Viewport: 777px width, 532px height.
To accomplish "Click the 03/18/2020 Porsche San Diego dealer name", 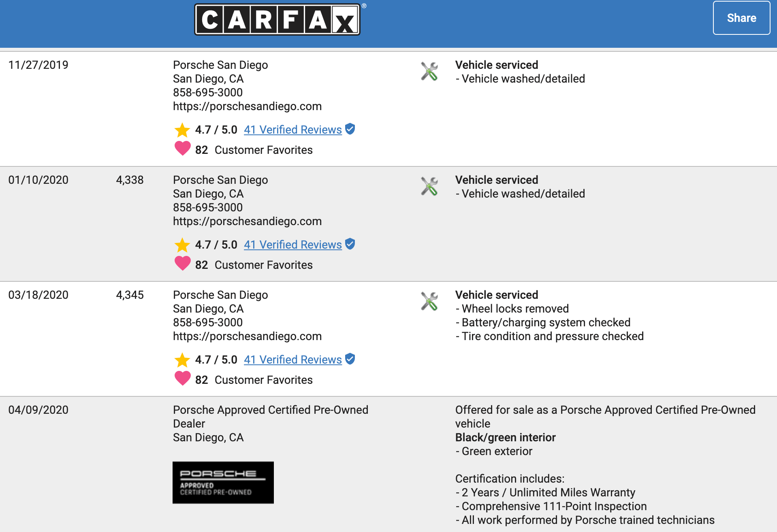I will [220, 295].
